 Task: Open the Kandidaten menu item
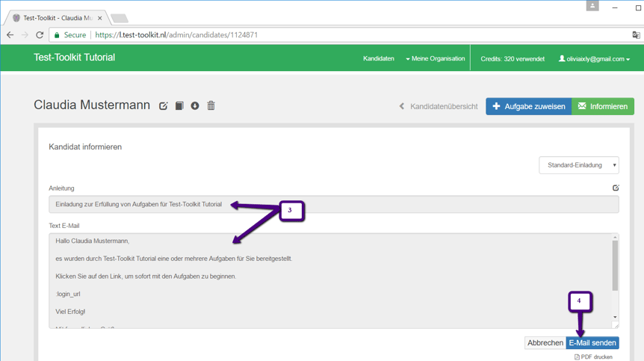[378, 59]
